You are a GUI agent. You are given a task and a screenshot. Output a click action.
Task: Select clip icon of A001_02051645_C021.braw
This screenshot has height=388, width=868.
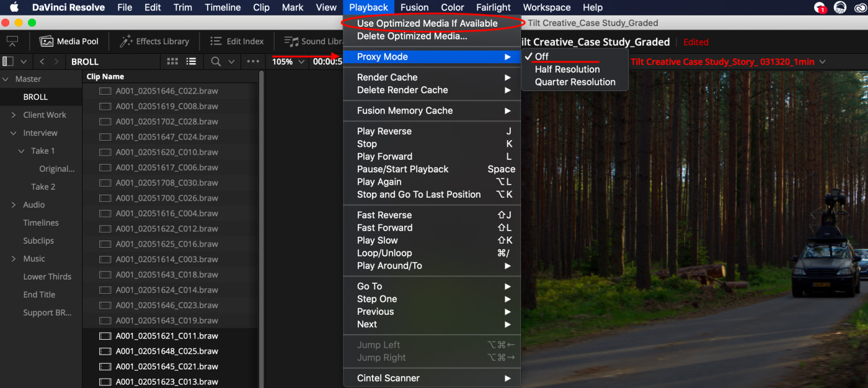[x=105, y=366]
